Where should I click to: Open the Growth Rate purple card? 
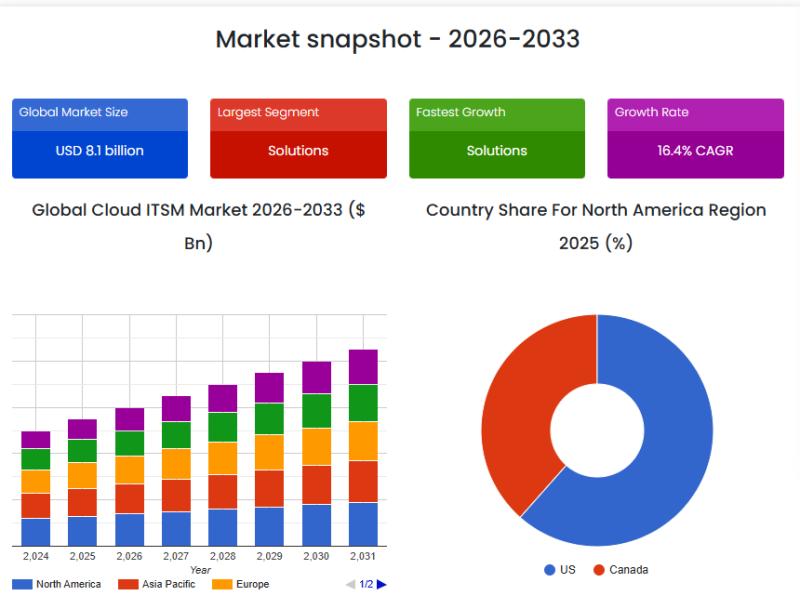click(695, 138)
